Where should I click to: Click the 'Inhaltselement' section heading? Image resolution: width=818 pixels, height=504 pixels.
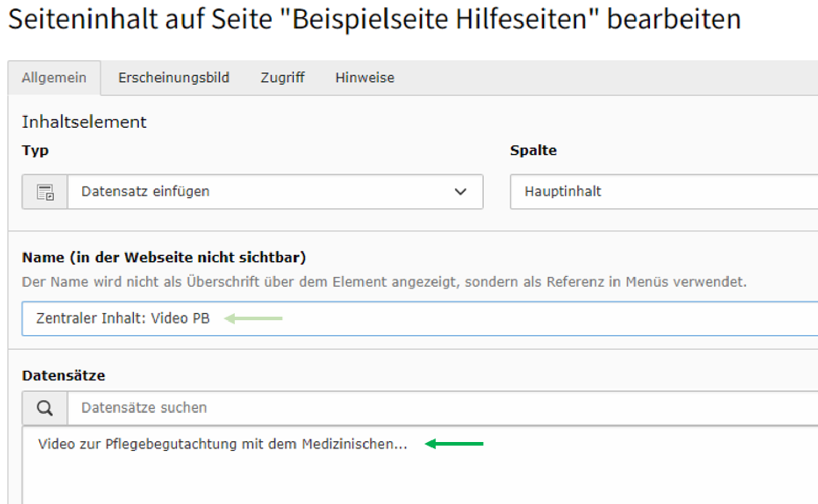tap(84, 122)
